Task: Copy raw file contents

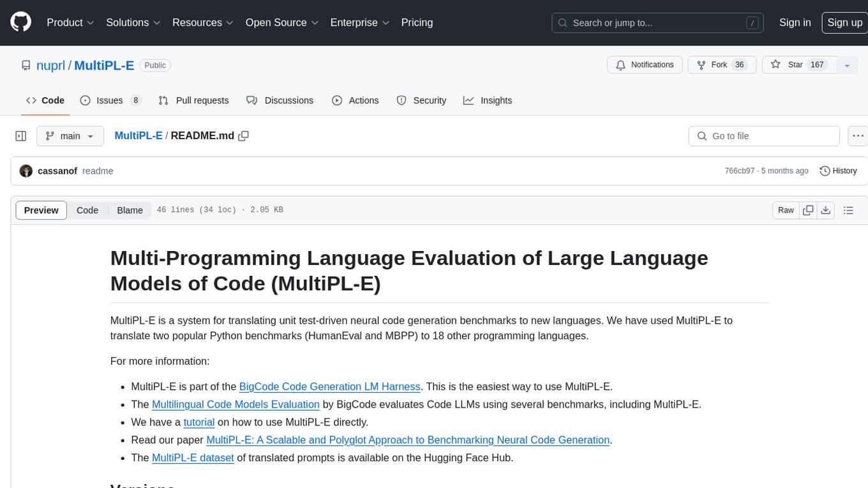Action: (x=809, y=210)
